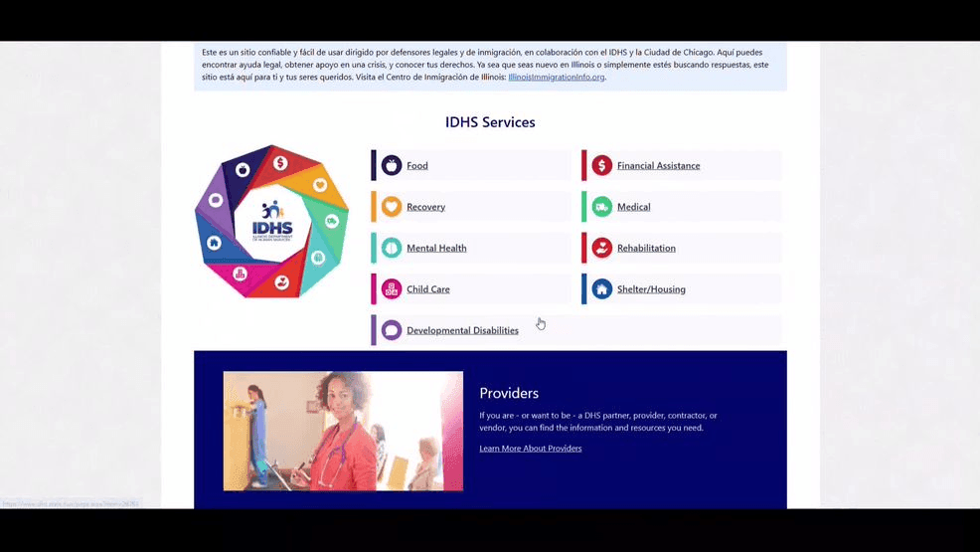This screenshot has width=980, height=552.
Task: Go to the Medical services link
Action: pyautogui.click(x=633, y=207)
